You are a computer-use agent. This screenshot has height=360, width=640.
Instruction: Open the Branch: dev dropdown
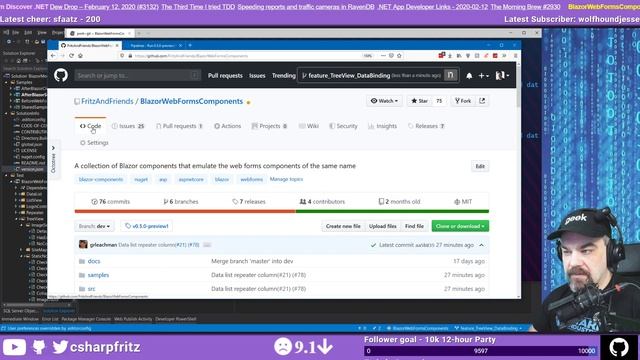pos(94,226)
